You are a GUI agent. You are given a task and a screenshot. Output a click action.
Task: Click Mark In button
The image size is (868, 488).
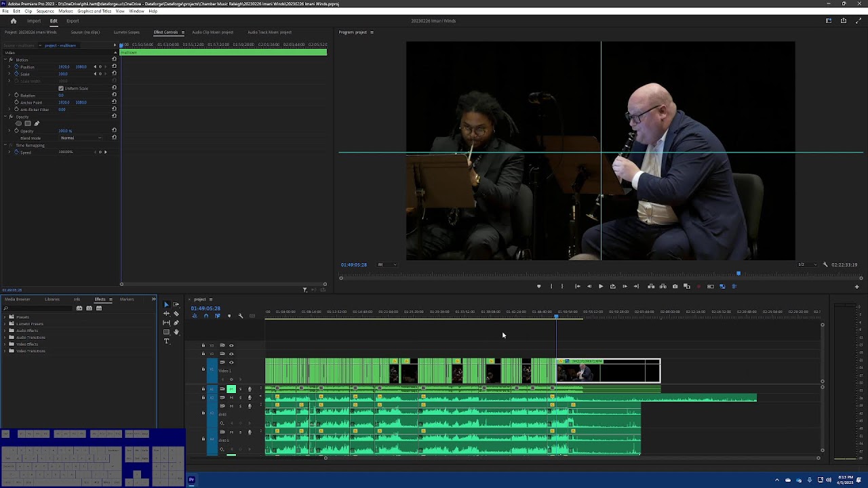pyautogui.click(x=551, y=286)
